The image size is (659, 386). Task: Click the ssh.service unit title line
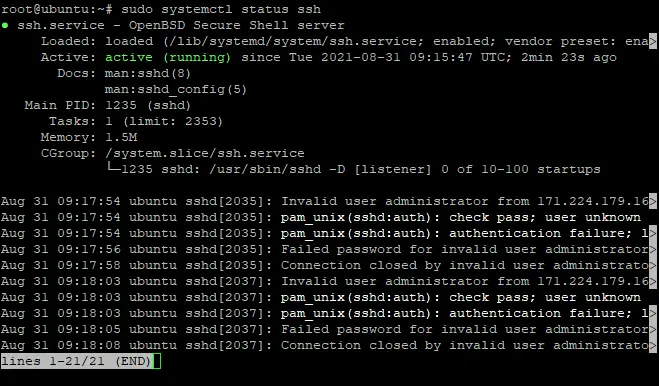(181, 25)
